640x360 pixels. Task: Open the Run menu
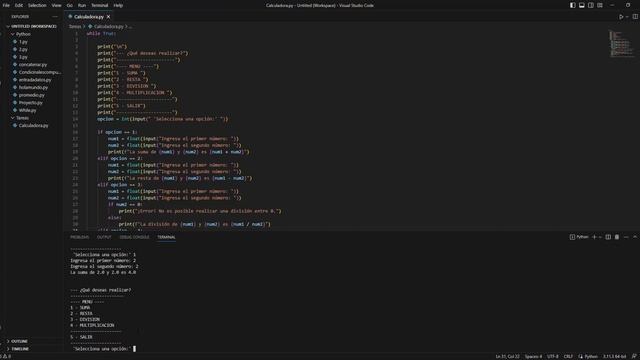[x=82, y=5]
